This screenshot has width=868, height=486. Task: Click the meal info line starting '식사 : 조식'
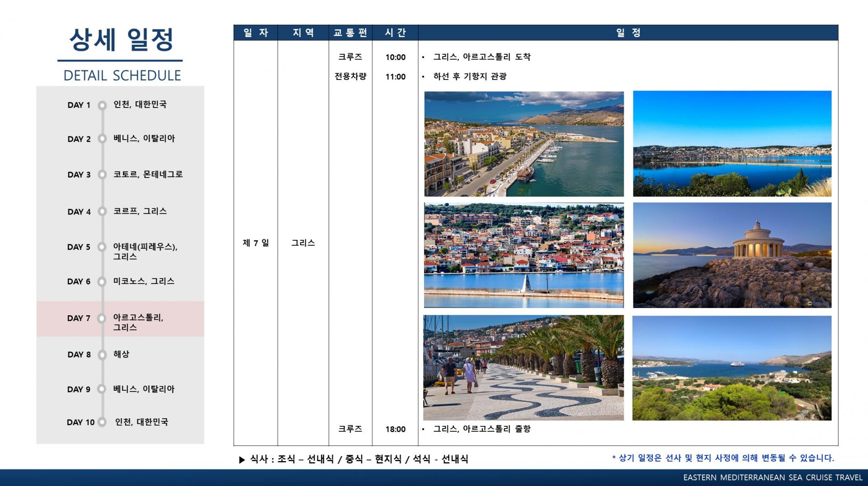pyautogui.click(x=354, y=459)
